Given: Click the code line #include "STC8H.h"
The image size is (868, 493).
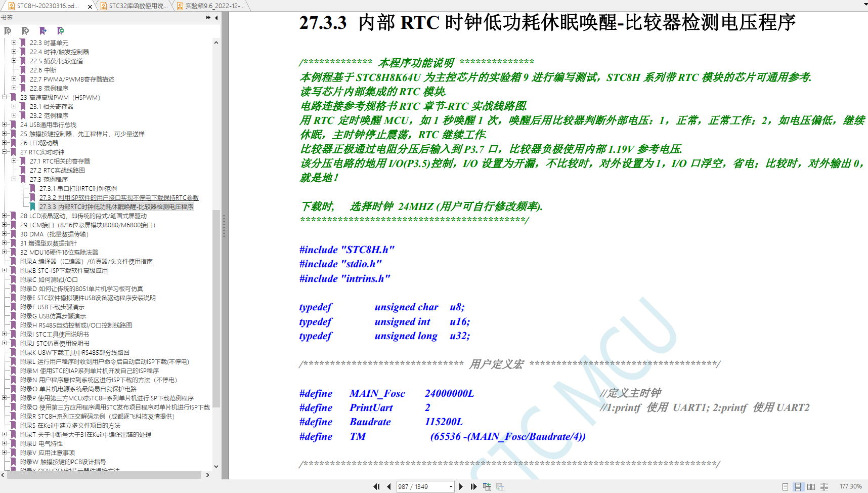Looking at the screenshot, I should [x=346, y=250].
